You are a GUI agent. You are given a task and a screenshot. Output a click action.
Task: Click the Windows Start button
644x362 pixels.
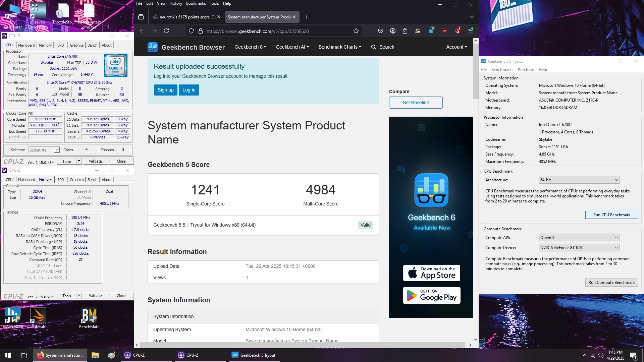(x=8, y=355)
